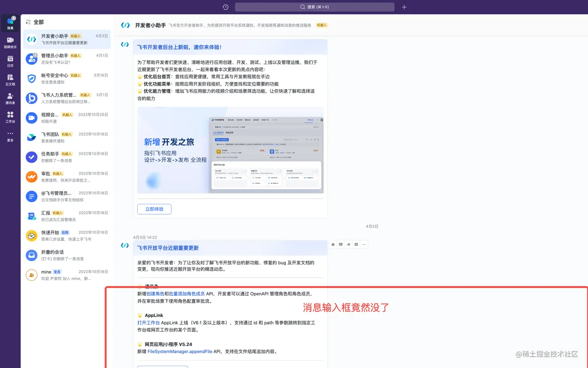Click the 飞书开放平台近期重要更新 card title
Screen dimensions: 588x368
pyautogui.click(x=168, y=248)
